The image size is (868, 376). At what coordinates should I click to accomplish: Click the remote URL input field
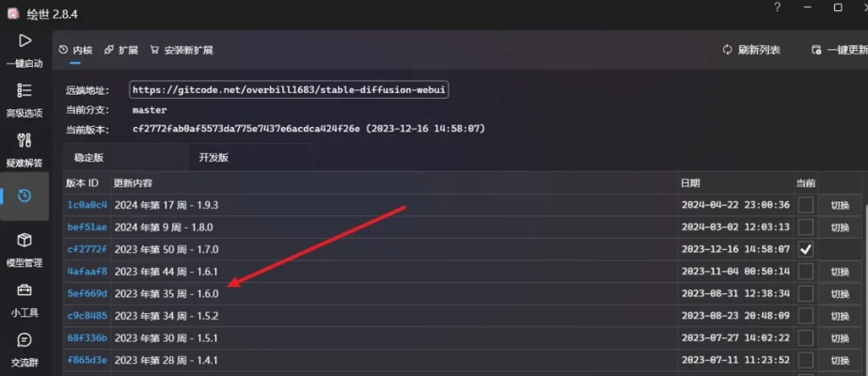pos(289,90)
